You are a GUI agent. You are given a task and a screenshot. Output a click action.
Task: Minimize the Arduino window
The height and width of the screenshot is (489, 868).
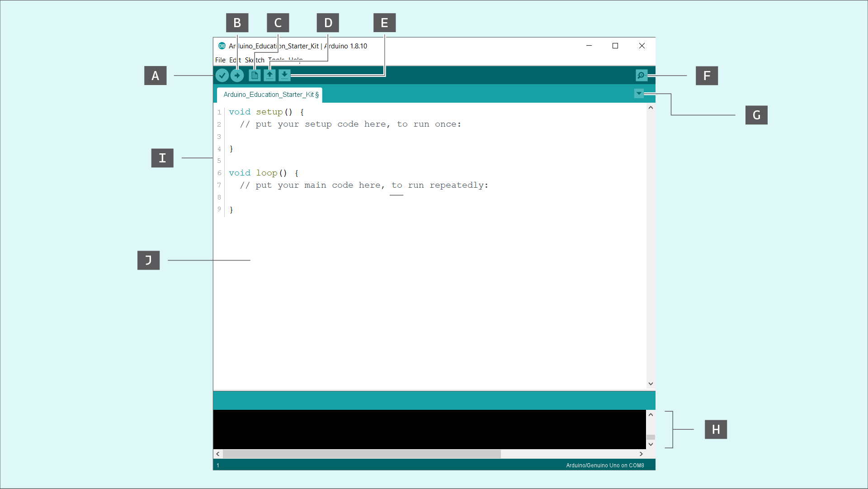[589, 46]
